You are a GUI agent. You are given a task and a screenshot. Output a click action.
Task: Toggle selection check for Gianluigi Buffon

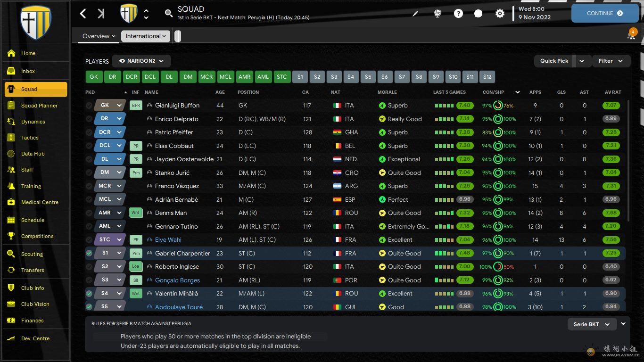(89, 106)
